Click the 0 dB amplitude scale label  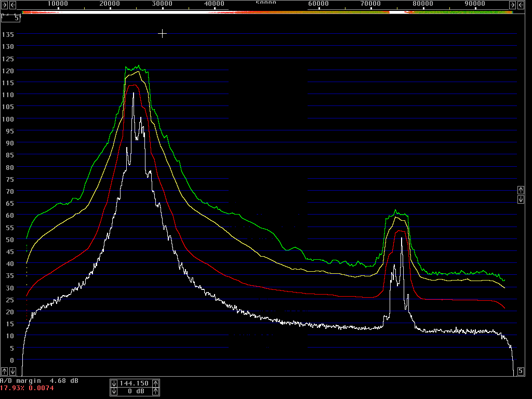[x=12, y=361]
